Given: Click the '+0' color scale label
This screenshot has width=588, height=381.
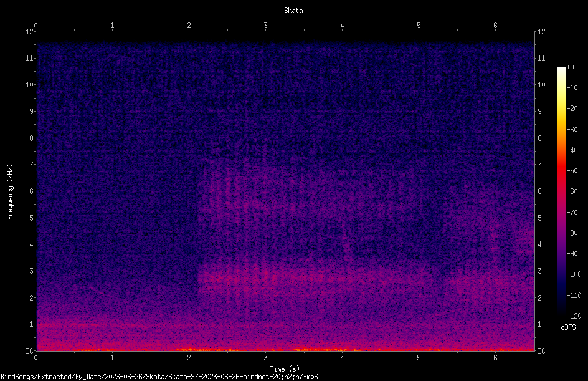Looking at the screenshot, I should [x=570, y=67].
